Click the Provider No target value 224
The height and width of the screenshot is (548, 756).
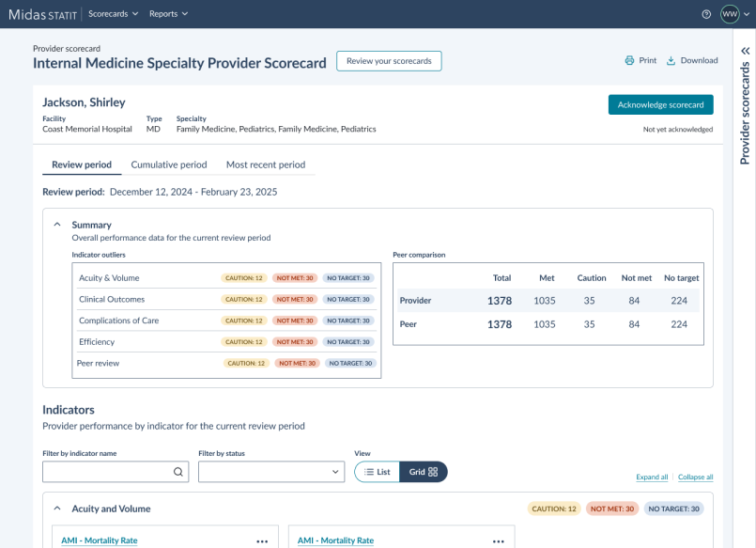coord(679,301)
